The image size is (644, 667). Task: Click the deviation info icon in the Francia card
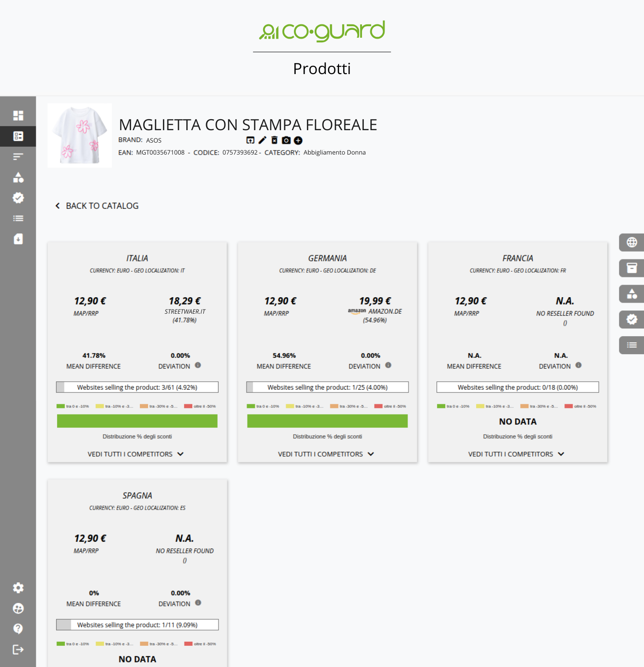(x=579, y=365)
